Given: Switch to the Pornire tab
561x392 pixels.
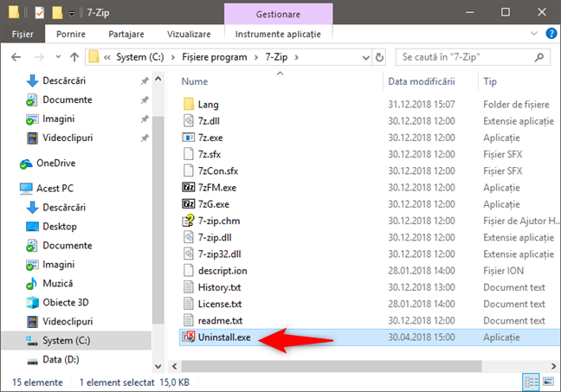Looking at the screenshot, I should 71,34.
